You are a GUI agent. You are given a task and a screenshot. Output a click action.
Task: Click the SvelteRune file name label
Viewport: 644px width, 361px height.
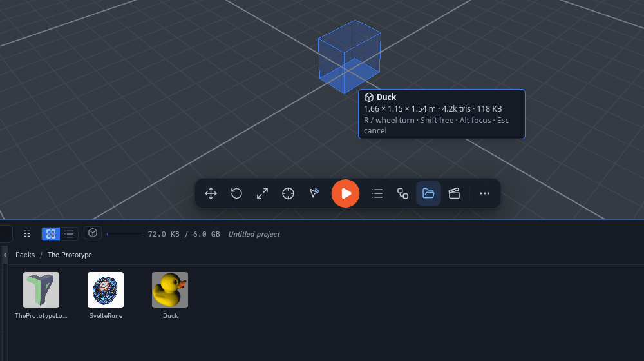click(x=106, y=316)
